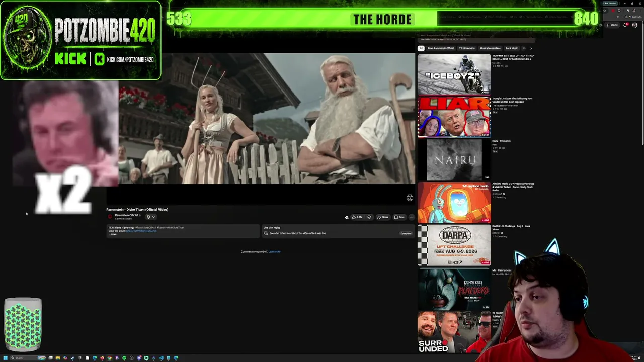Open File Explorer from taskbar
The image size is (644, 362).
58,358
